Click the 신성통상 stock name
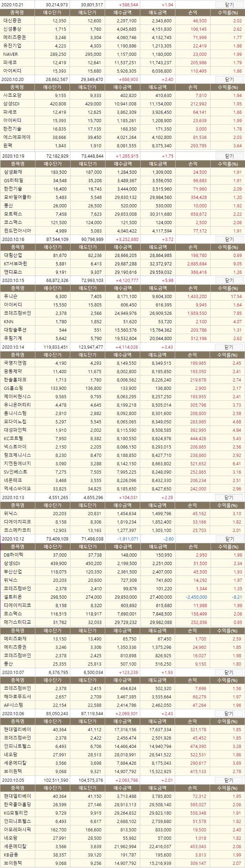Image resolution: width=245 pixels, height=868 pixels. pos(12,29)
